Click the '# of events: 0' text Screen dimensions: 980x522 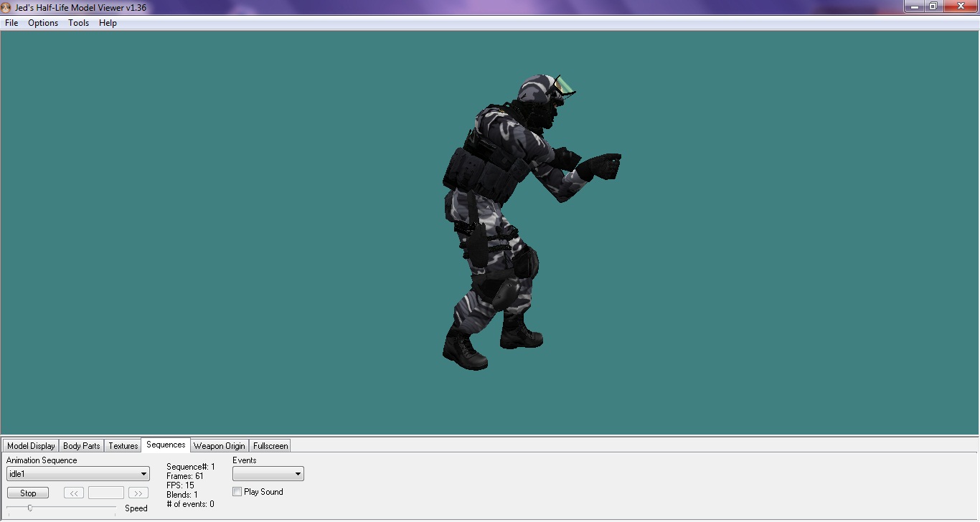[x=190, y=504]
